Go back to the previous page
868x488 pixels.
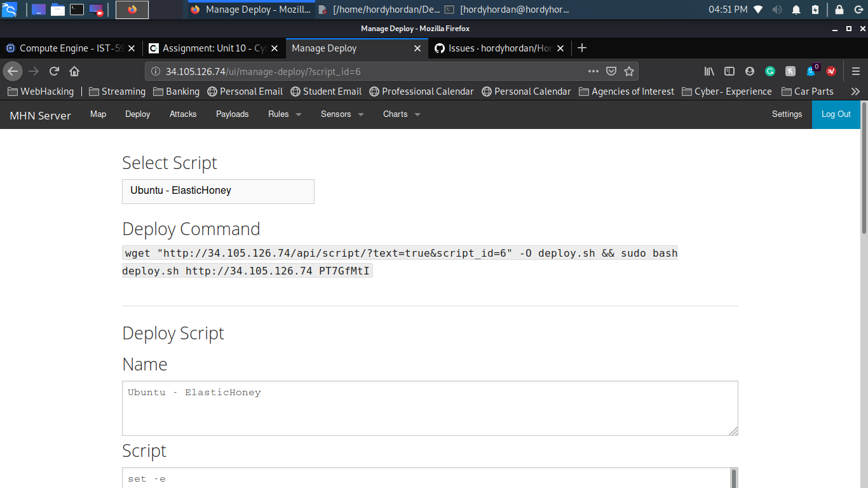coord(13,71)
